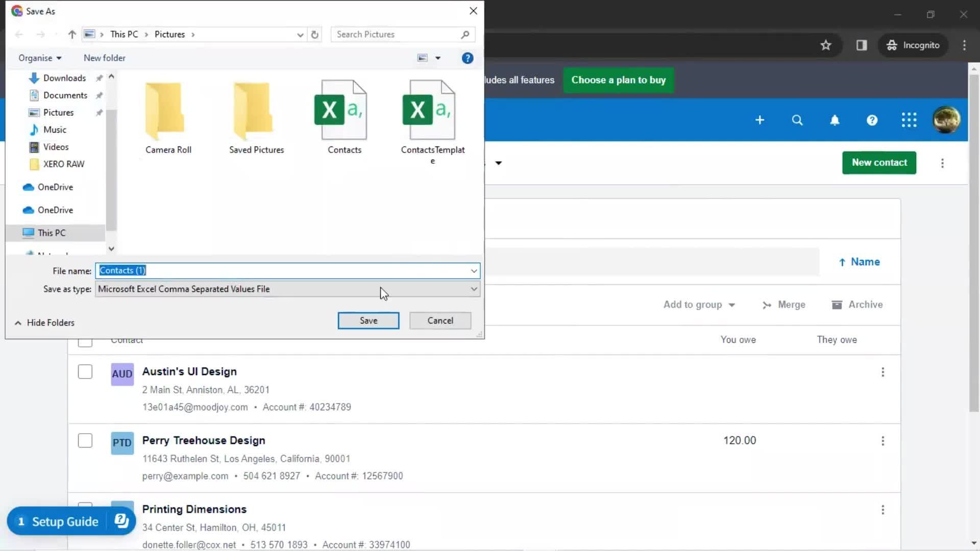Tick the Perry Treehouse Design checkbox
The height and width of the screenshot is (551, 980).
tap(85, 441)
